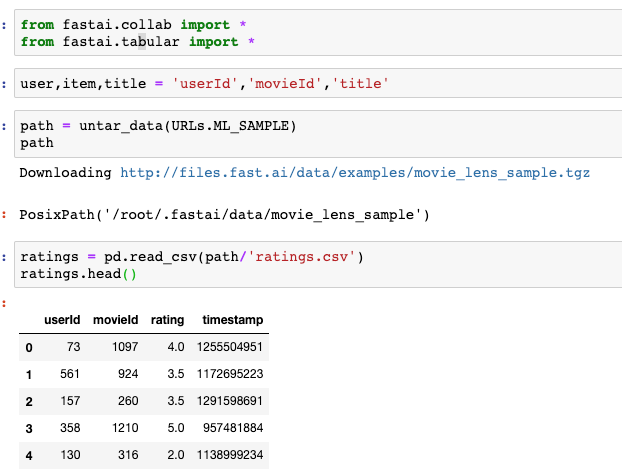Image resolution: width=622 pixels, height=476 pixels.
Task: Click userId value 73
Action: pyautogui.click(x=73, y=347)
